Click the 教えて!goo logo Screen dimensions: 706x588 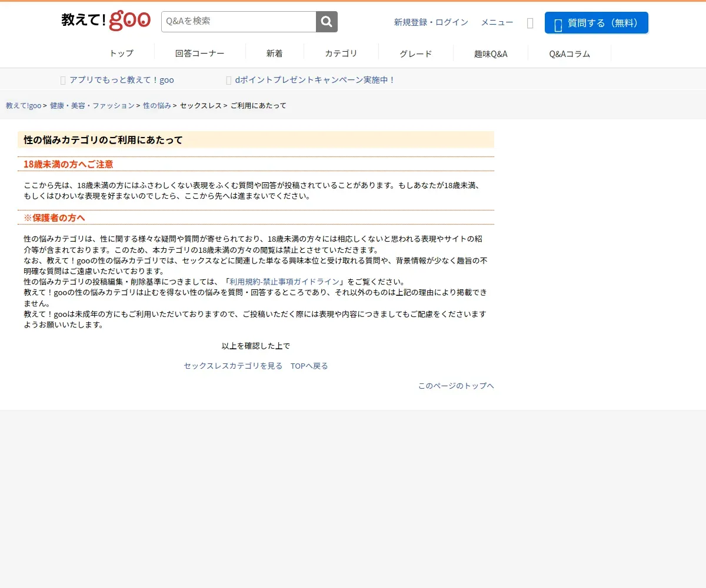pyautogui.click(x=106, y=21)
